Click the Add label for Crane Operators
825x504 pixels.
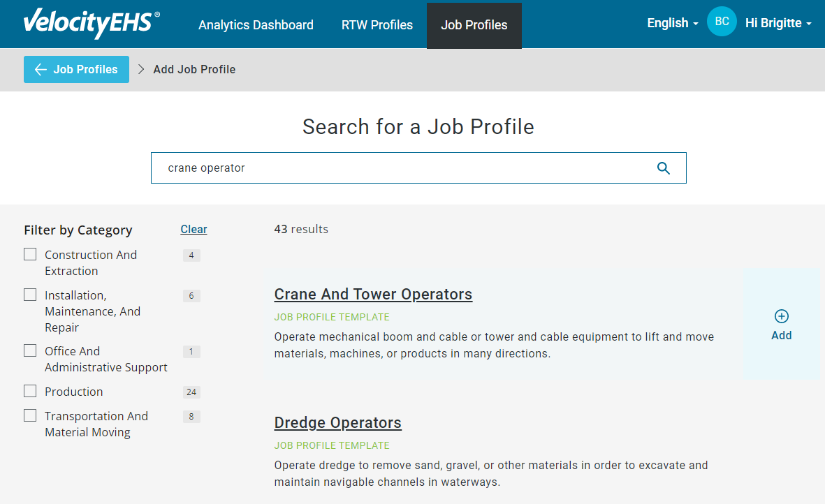click(x=781, y=335)
